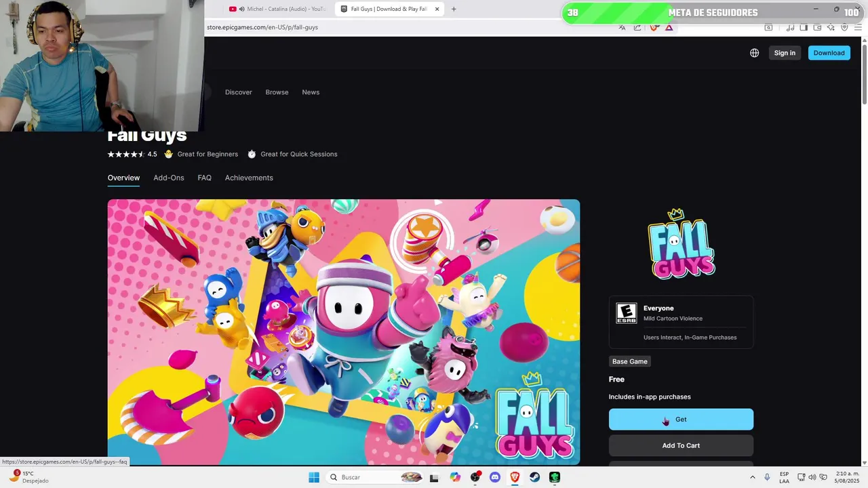Show hidden system tray icons

752,477
